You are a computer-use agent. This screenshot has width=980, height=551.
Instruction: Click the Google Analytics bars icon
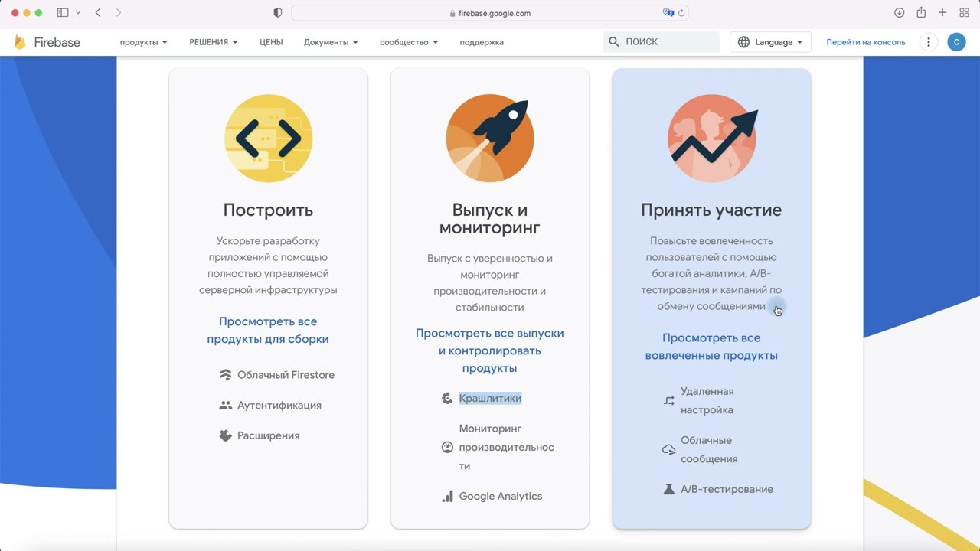pos(447,496)
